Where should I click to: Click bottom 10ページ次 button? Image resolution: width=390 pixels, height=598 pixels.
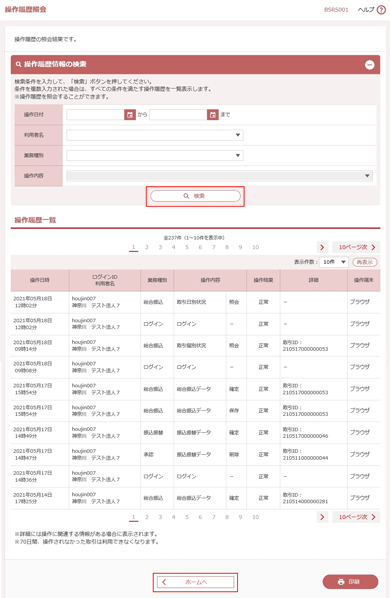(x=356, y=517)
